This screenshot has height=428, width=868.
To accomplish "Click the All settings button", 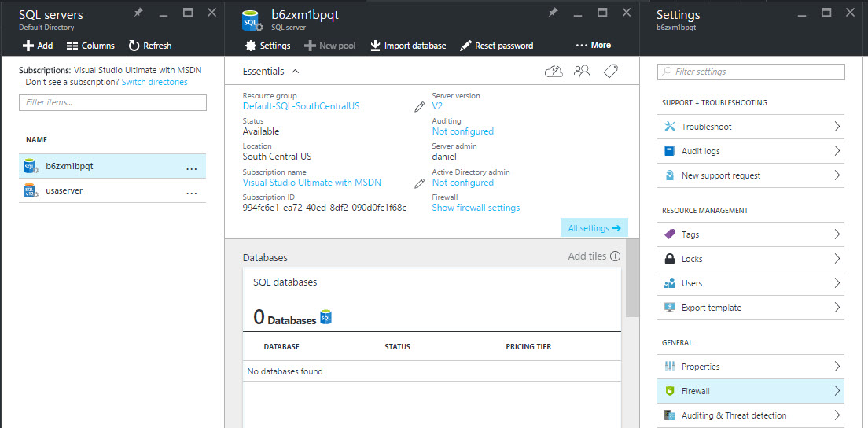I will click(x=594, y=228).
